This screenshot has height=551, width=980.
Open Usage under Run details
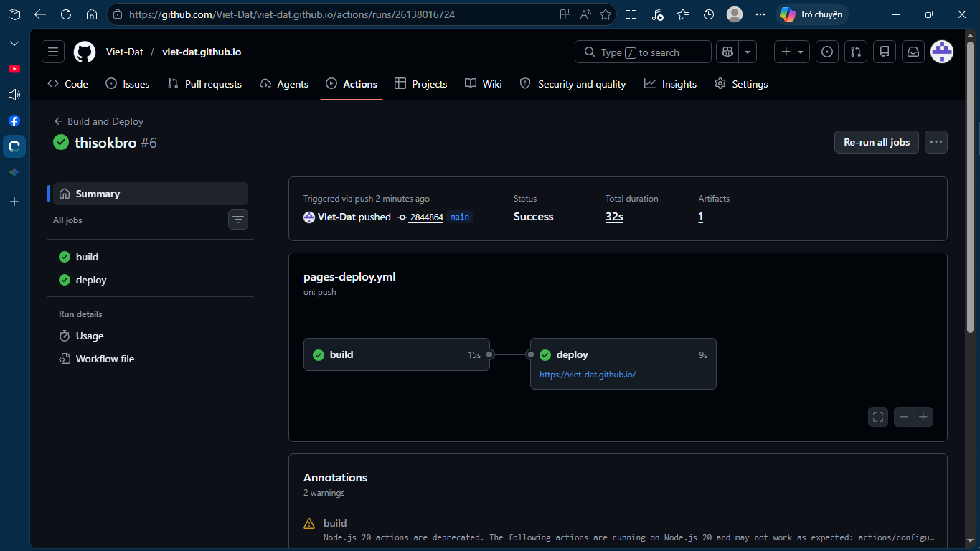(x=151, y=336)
